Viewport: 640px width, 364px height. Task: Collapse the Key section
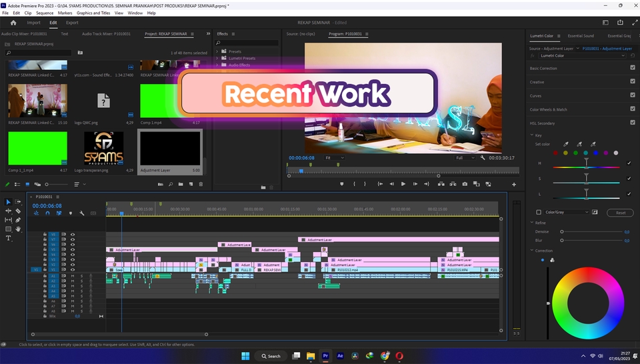coord(532,135)
